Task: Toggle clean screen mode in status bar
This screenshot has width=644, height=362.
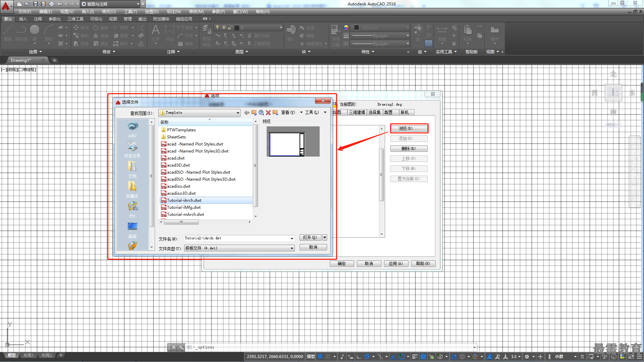Action: 631,357
